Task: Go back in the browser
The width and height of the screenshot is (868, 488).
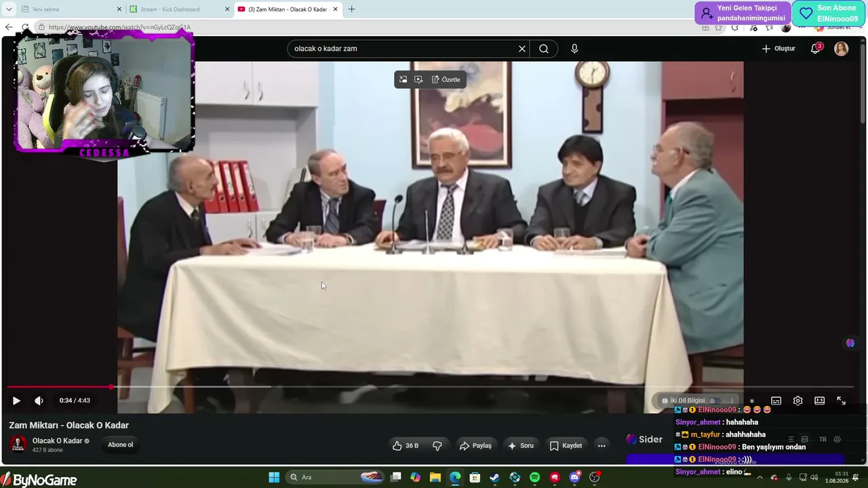Action: tap(9, 28)
